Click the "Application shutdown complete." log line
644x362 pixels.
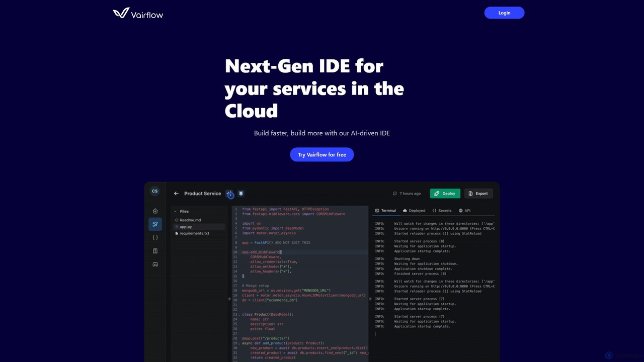pyautogui.click(x=423, y=269)
